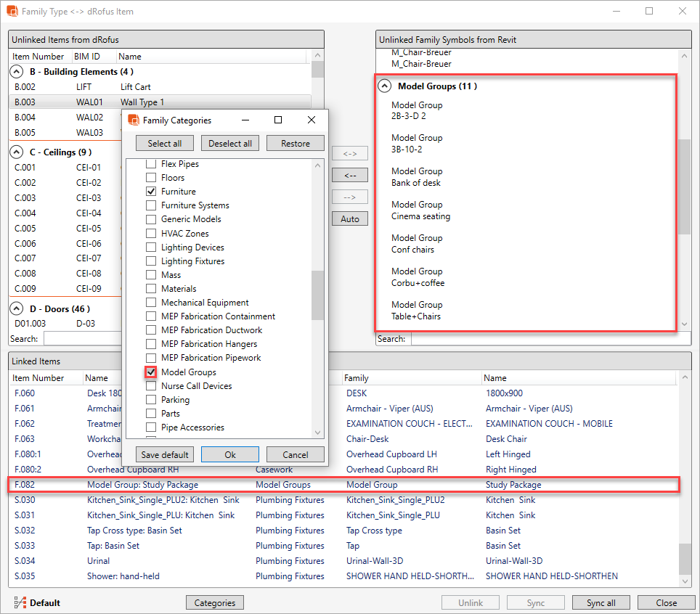Click the Default configuration icon at bottom left
Image resolution: width=700 pixels, height=614 pixels.
(20, 602)
